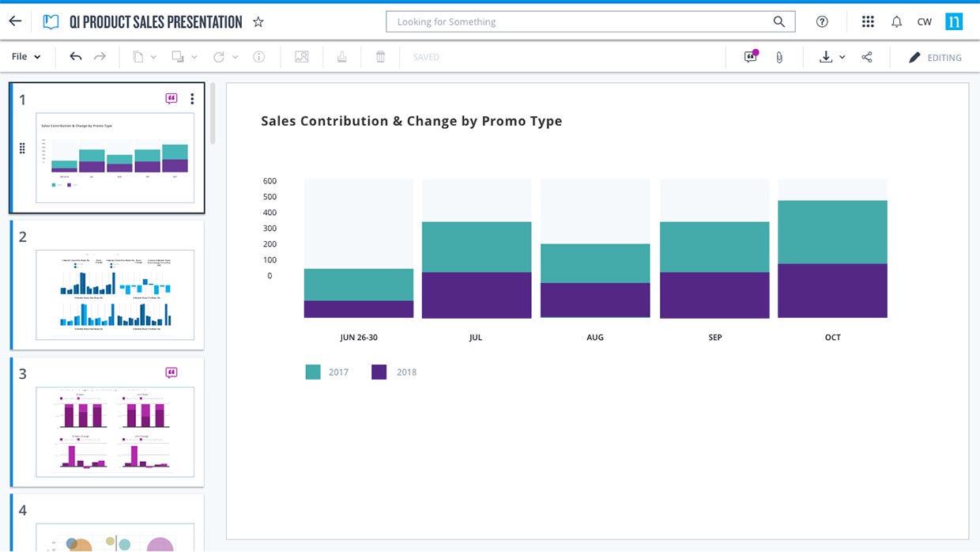The height and width of the screenshot is (552, 980).
Task: Expand the refresh dropdown arrow
Action: [x=236, y=57]
